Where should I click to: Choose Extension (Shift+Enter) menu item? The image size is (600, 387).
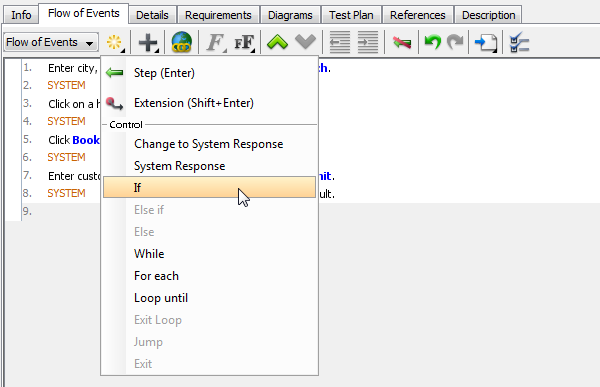tap(209, 103)
